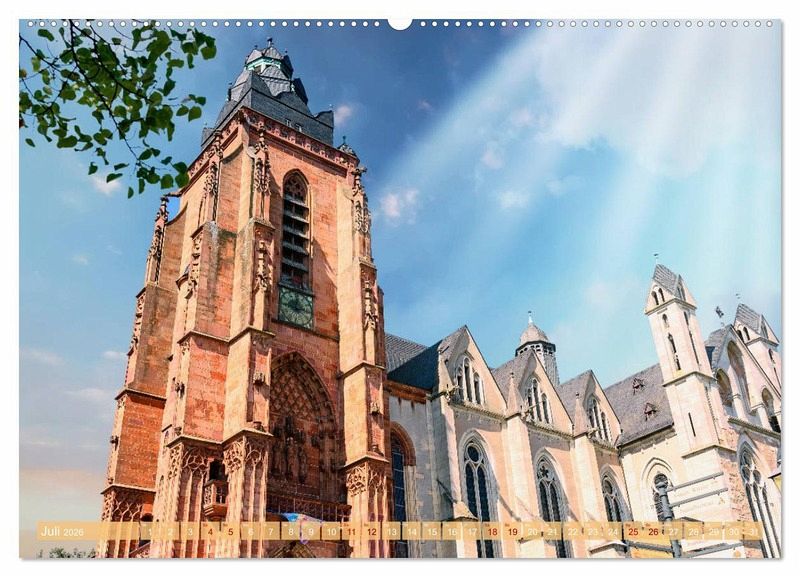Select red day 4 in the calendar strip
This screenshot has height=577, width=800.
coord(210,531)
